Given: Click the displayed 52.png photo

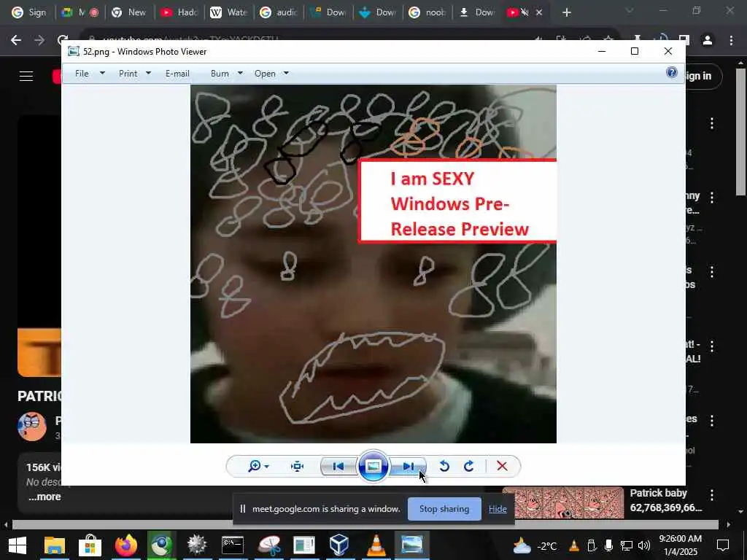Looking at the screenshot, I should pos(373,264).
